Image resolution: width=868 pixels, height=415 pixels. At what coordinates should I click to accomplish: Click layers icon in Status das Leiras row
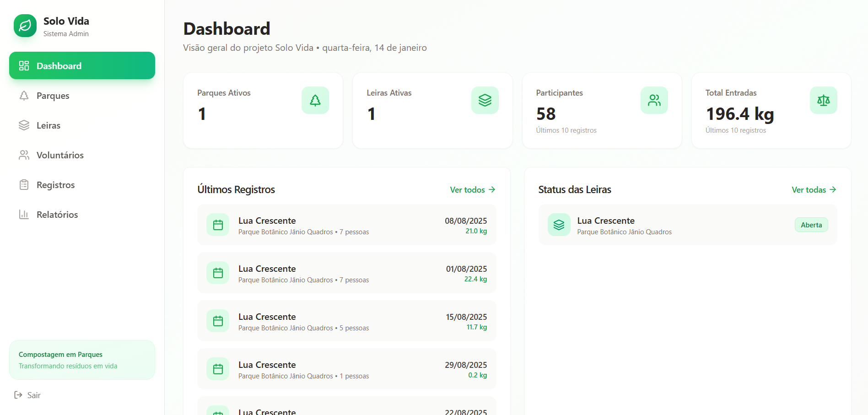tap(559, 225)
